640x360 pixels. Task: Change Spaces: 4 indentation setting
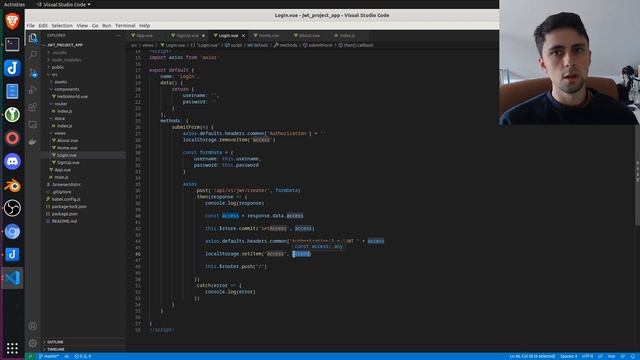569,356
